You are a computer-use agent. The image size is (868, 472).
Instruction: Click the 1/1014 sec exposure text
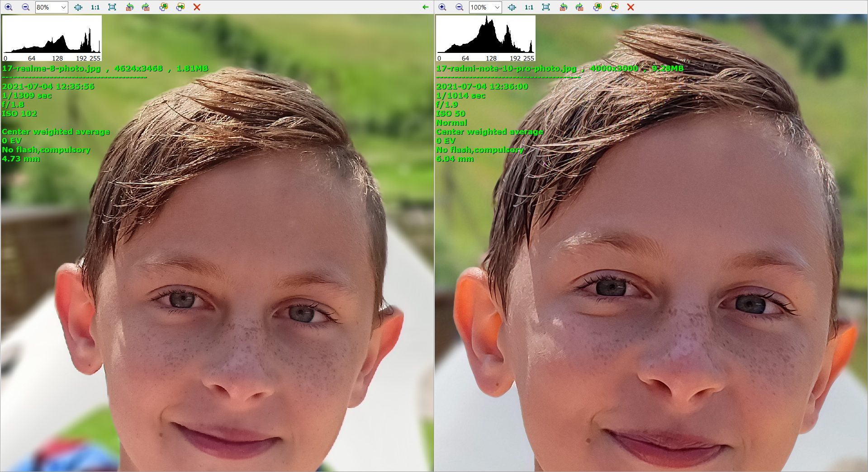pyautogui.click(x=460, y=95)
